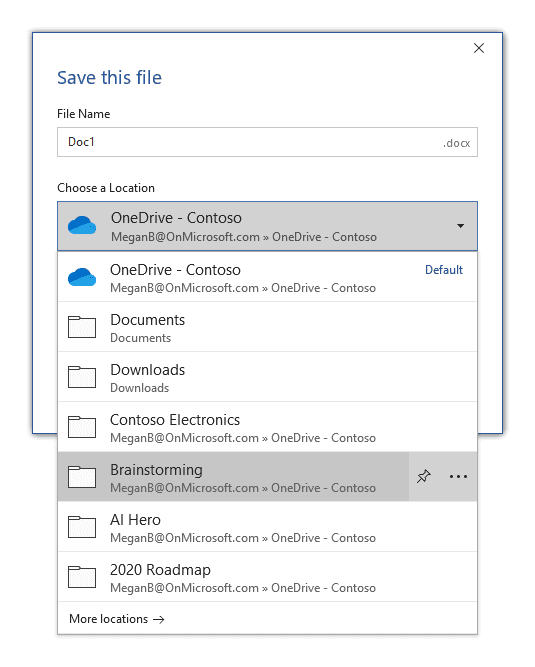Open more options for Brainstorming folder
The height and width of the screenshot is (667, 535).
pyautogui.click(x=458, y=476)
